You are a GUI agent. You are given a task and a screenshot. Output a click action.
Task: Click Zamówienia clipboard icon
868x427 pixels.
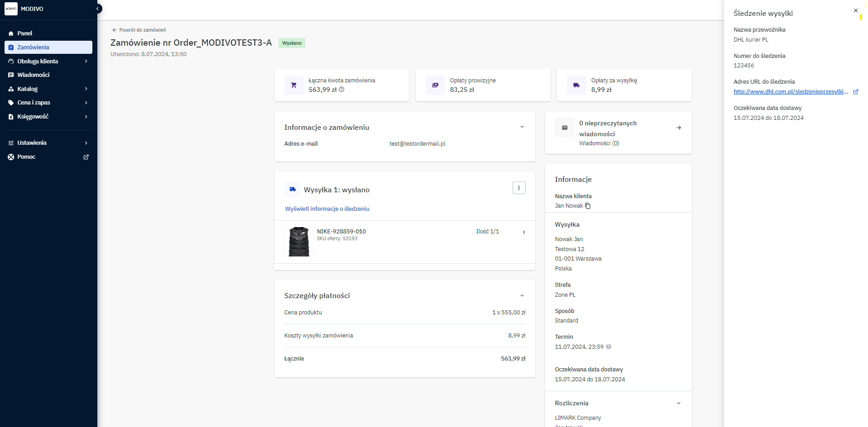[11, 47]
